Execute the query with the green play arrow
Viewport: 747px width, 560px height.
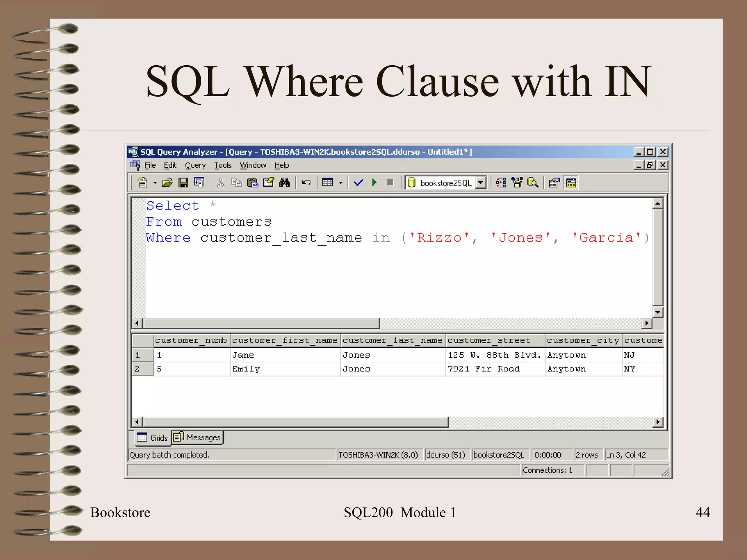click(x=374, y=182)
